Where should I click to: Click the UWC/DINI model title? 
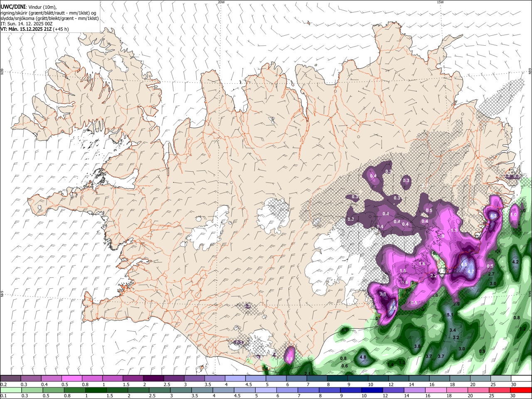click(x=12, y=7)
